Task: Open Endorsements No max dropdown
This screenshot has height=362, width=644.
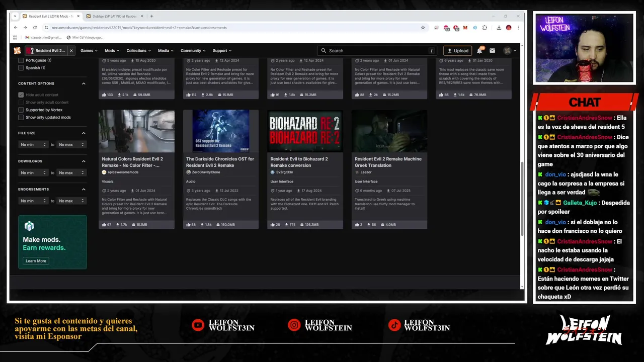Action: 71,201
